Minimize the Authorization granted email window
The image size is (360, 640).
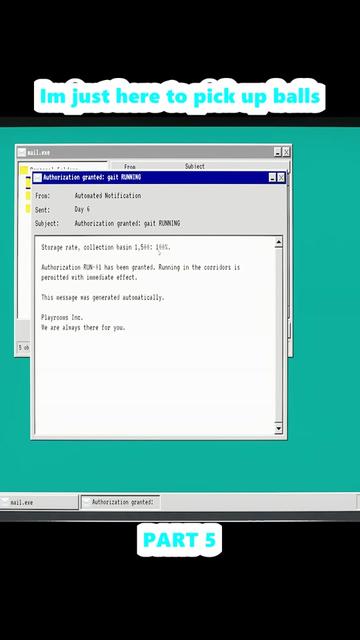click(272, 178)
